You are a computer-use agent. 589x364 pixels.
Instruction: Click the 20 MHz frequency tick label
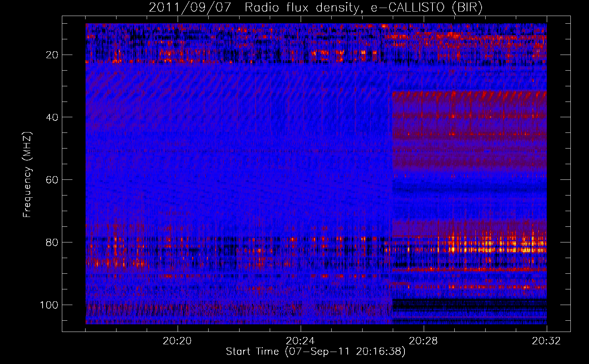pos(52,55)
